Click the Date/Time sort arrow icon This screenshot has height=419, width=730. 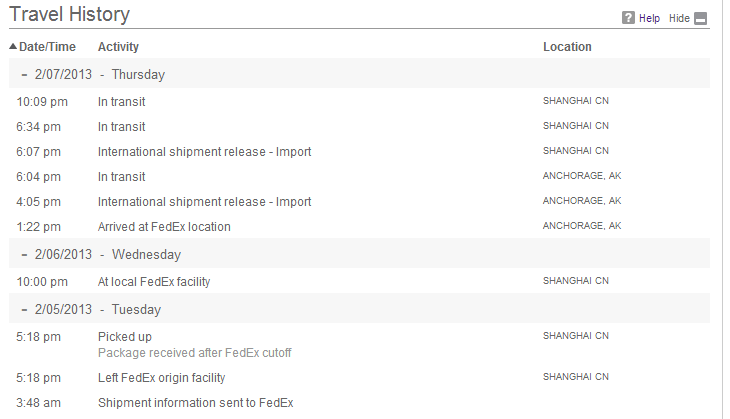13,47
